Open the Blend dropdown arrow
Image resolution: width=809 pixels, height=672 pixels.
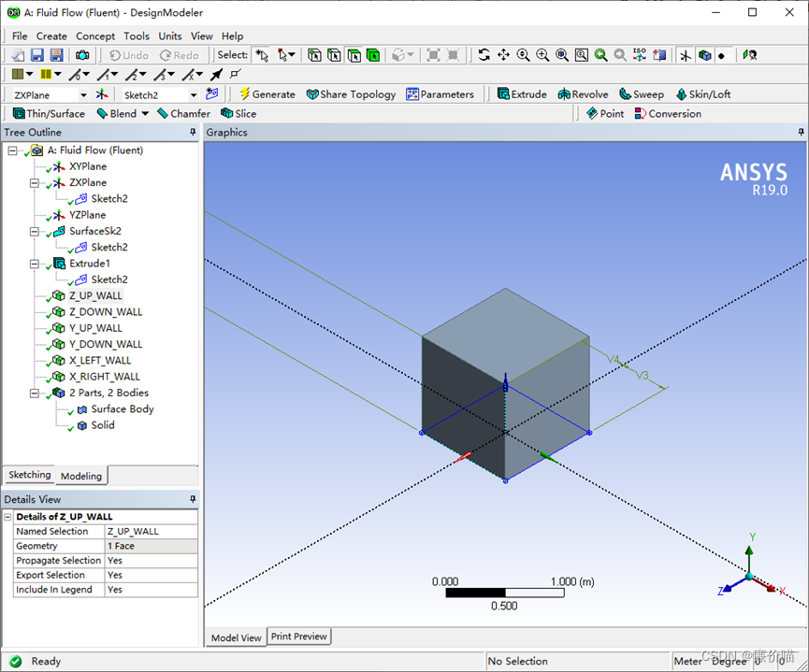[x=145, y=114]
